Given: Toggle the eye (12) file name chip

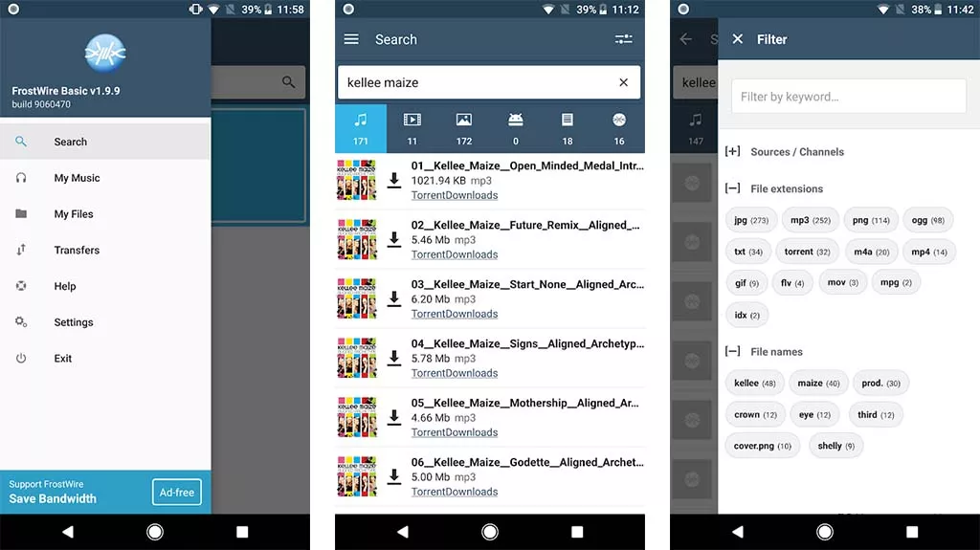Looking at the screenshot, I should [x=814, y=414].
